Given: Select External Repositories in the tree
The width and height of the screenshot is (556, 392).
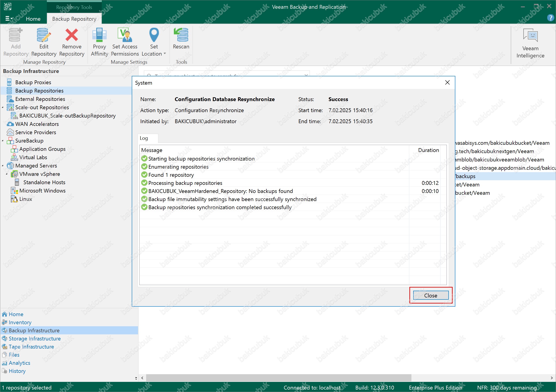Looking at the screenshot, I should 40,99.
